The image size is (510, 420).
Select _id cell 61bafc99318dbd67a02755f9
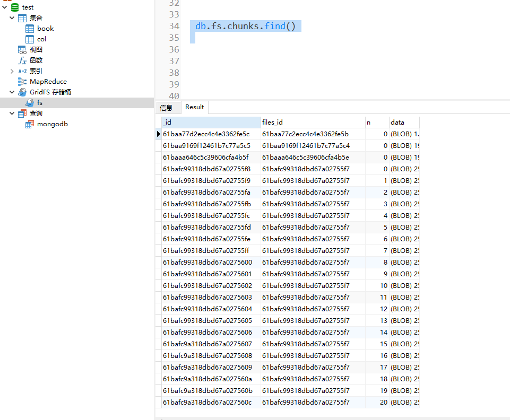211,181
